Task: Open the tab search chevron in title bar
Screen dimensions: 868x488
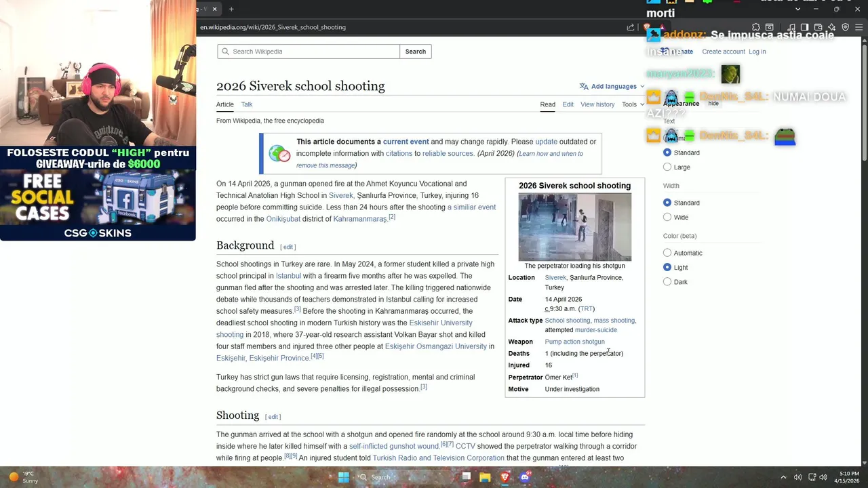Action: click(798, 9)
